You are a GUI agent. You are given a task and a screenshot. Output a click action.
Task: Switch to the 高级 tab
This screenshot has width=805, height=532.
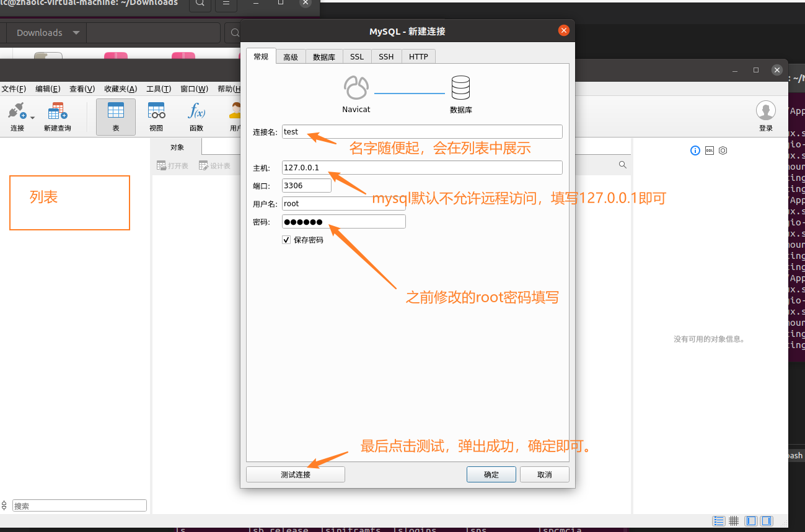(x=291, y=57)
